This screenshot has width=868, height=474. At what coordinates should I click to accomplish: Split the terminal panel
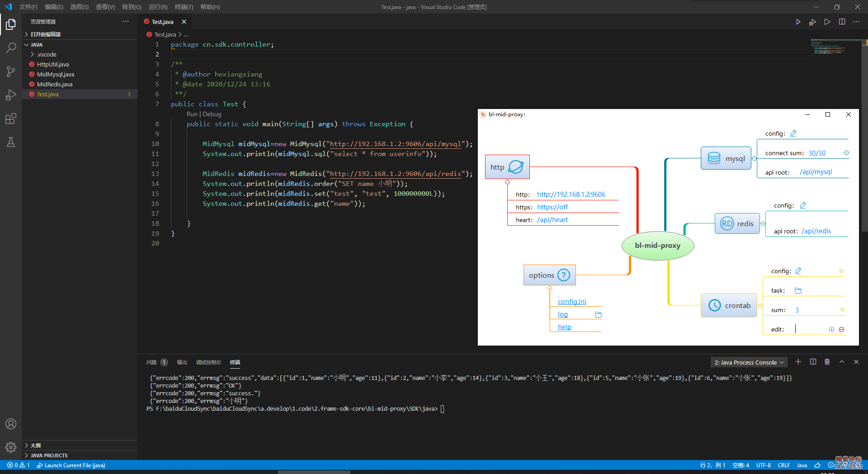tap(813, 362)
